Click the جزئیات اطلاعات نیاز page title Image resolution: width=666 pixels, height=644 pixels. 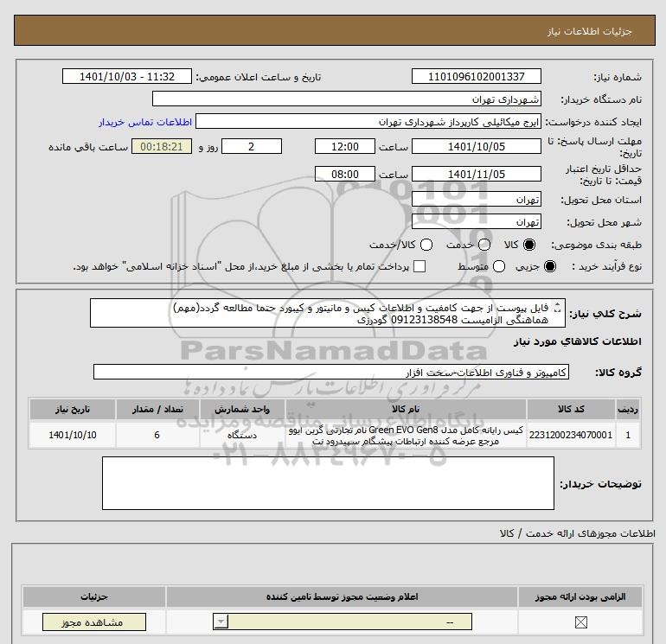point(590,31)
